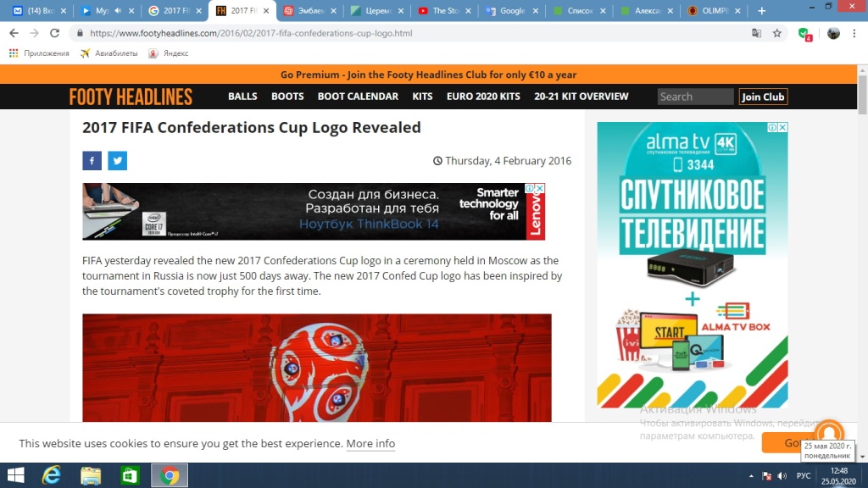Image resolution: width=868 pixels, height=488 pixels.
Task: Open the Confederations Cup logo image
Action: click(x=317, y=368)
